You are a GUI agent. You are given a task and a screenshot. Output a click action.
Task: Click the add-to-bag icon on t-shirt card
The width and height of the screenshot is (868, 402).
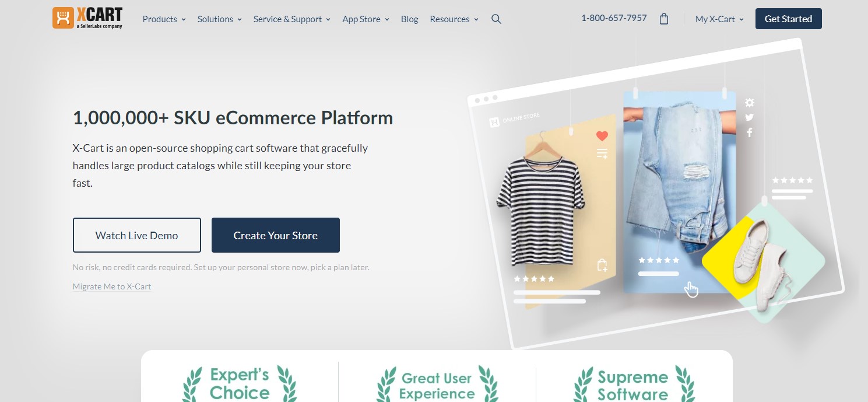point(602,265)
